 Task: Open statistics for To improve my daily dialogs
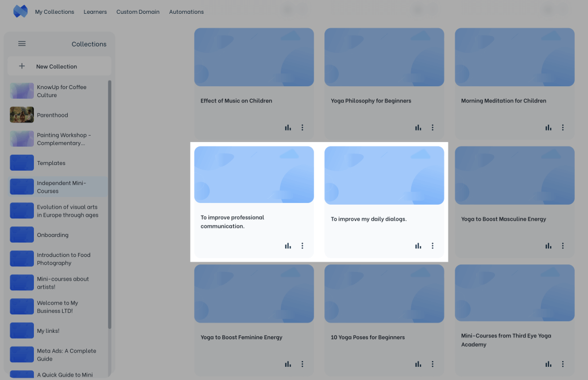418,246
